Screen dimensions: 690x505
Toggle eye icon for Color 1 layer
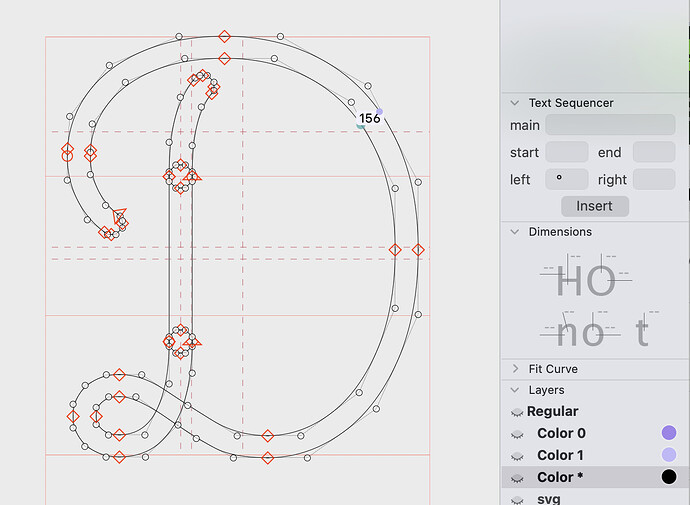pyautogui.click(x=517, y=456)
